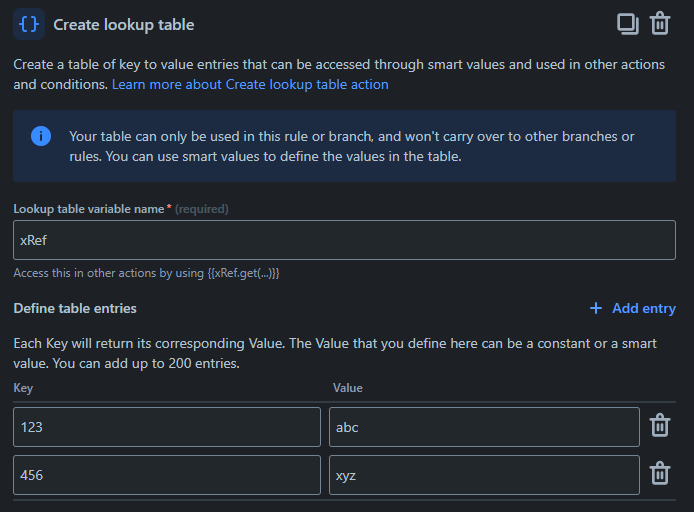
Task: Click Add entry to add a row
Action: coord(633,308)
